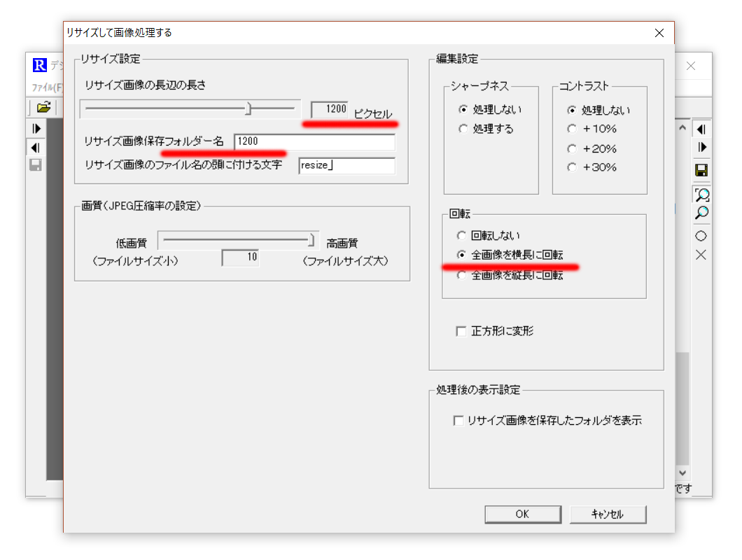The width and height of the screenshot is (742, 560).
Task: Click the scrollbar down arrow in background window
Action: pos(682,472)
